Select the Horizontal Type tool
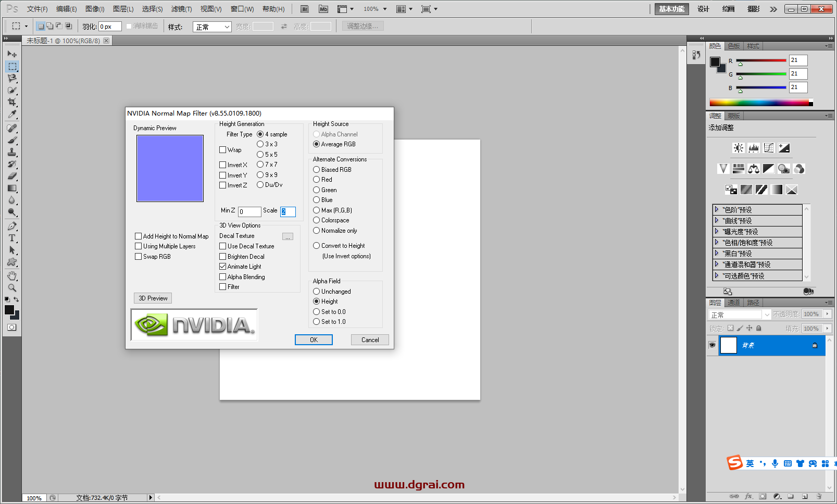Screen dimensions: 837x504 point(12,238)
